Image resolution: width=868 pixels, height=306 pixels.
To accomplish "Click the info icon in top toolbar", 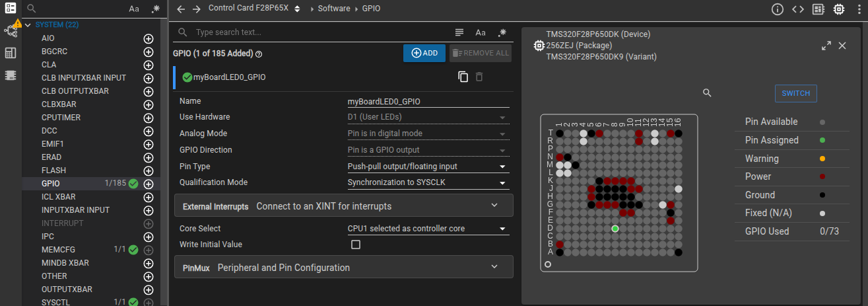I will (778, 9).
